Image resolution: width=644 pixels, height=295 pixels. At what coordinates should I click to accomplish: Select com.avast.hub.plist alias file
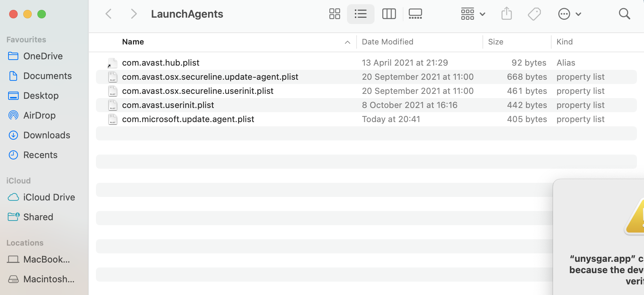(x=160, y=63)
